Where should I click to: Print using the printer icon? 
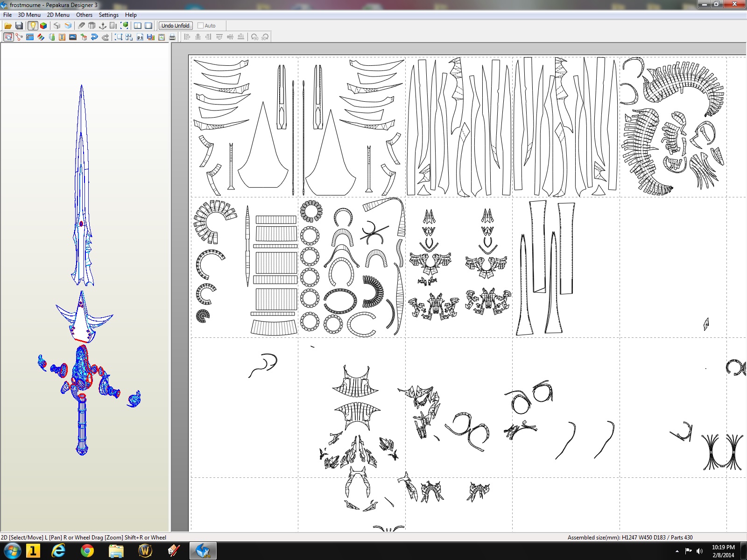[x=172, y=37]
